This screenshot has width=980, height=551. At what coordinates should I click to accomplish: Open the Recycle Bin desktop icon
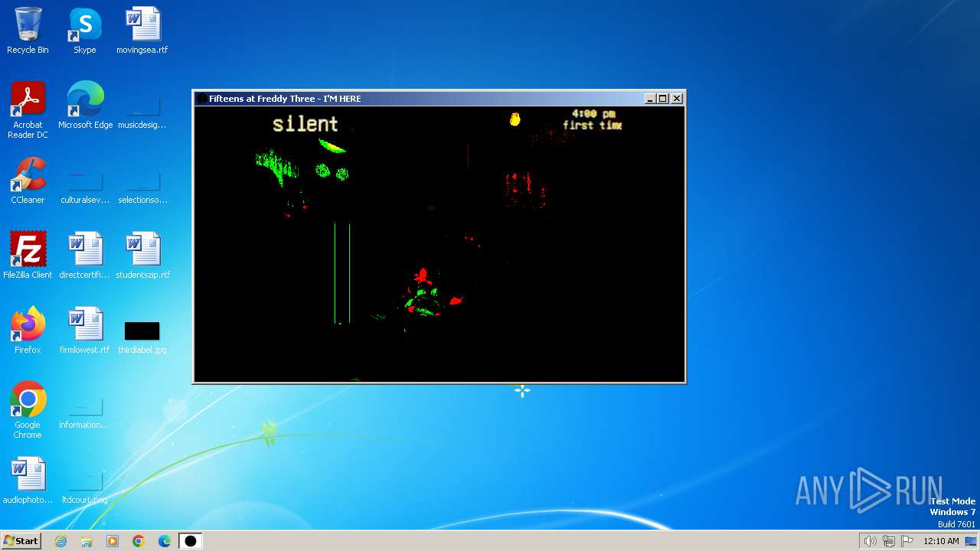28,31
